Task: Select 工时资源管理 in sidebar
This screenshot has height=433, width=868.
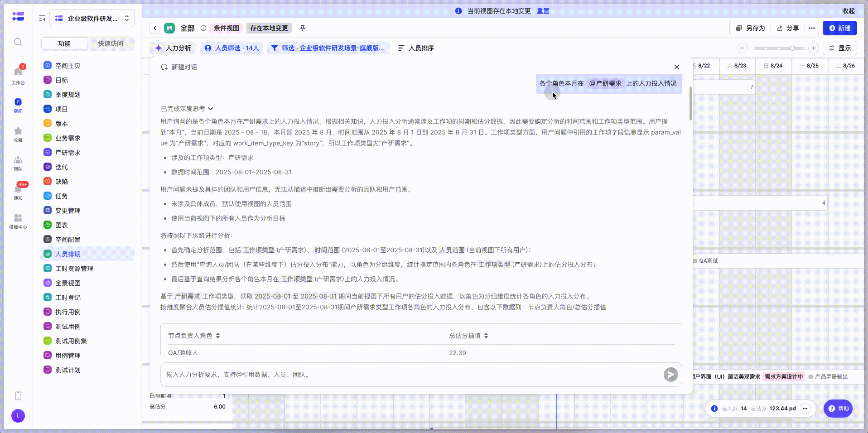Action: (74, 269)
